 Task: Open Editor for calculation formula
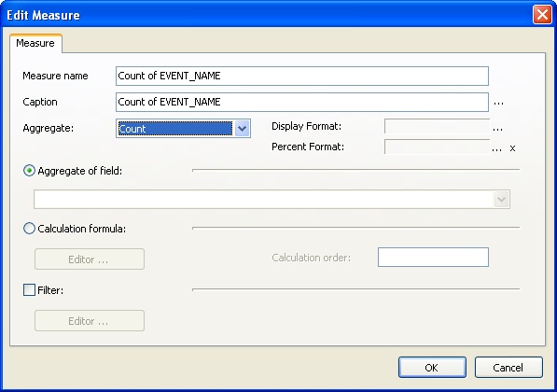(x=90, y=259)
